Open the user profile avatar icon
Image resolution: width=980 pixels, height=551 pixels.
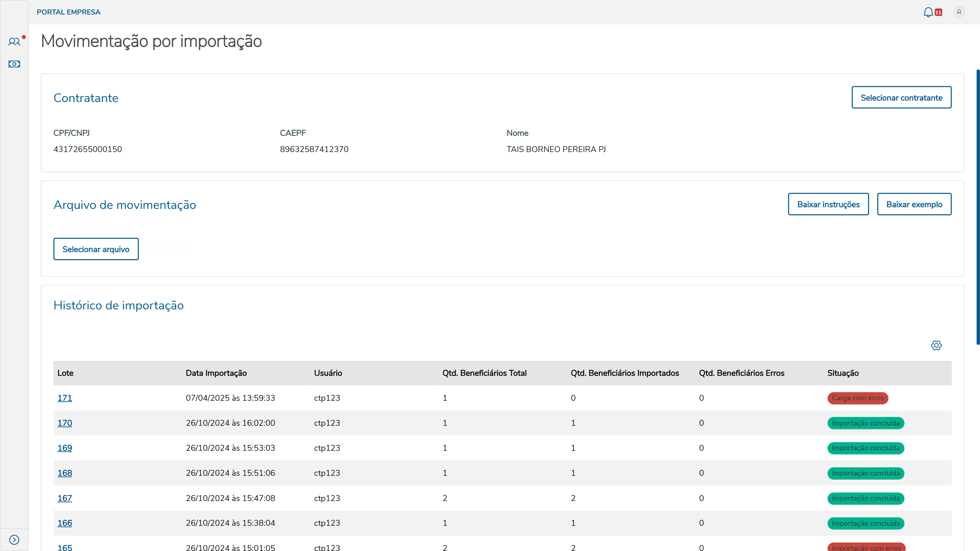pos(959,12)
